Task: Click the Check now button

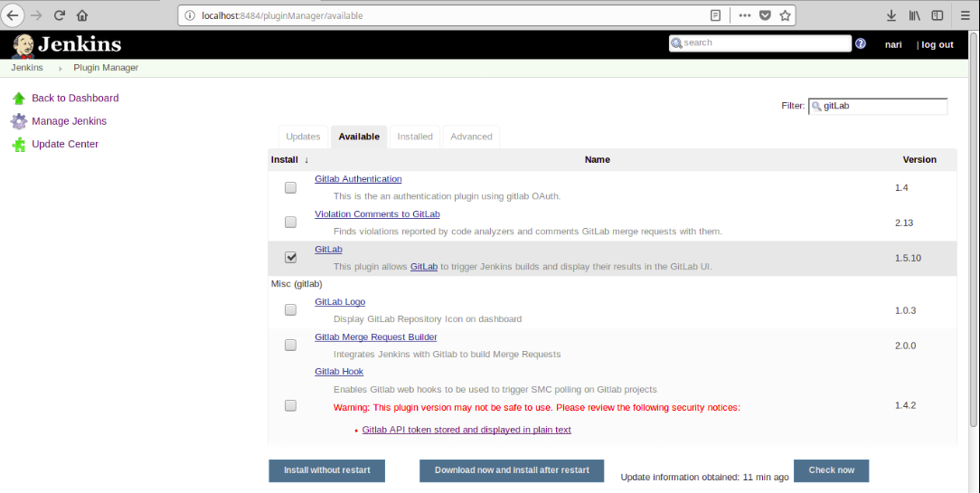Action: pyautogui.click(x=831, y=470)
